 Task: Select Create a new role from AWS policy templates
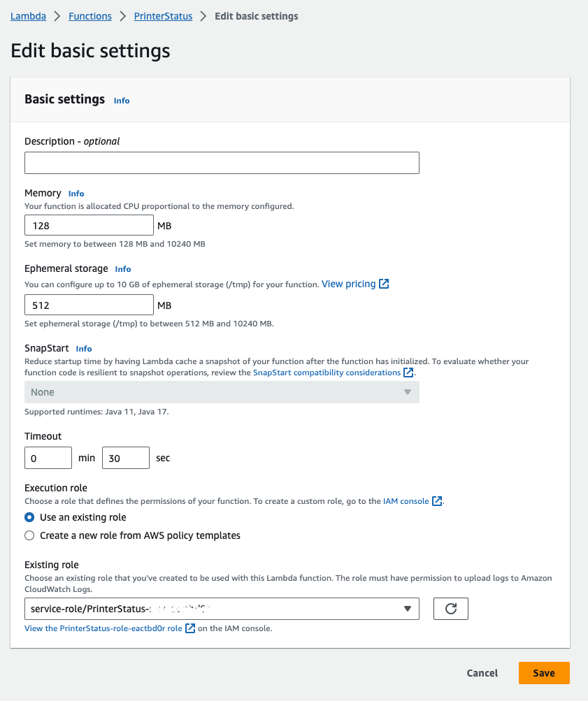point(29,535)
